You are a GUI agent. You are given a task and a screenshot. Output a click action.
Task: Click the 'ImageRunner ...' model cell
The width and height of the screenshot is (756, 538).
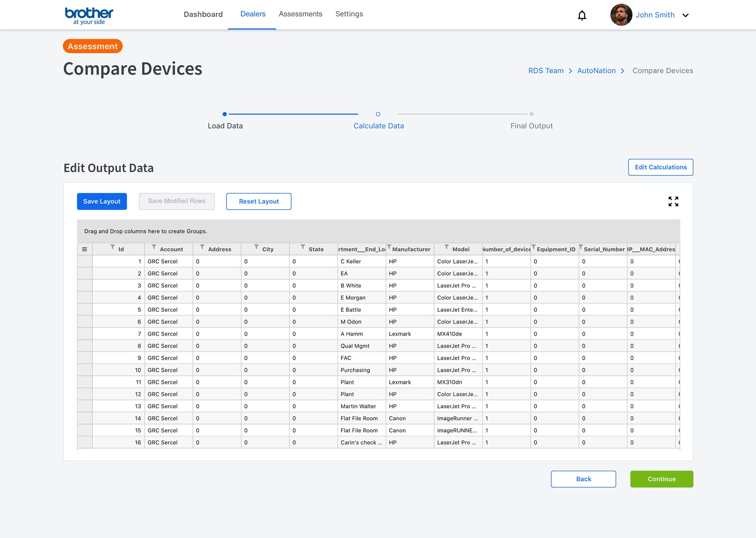[x=458, y=418]
